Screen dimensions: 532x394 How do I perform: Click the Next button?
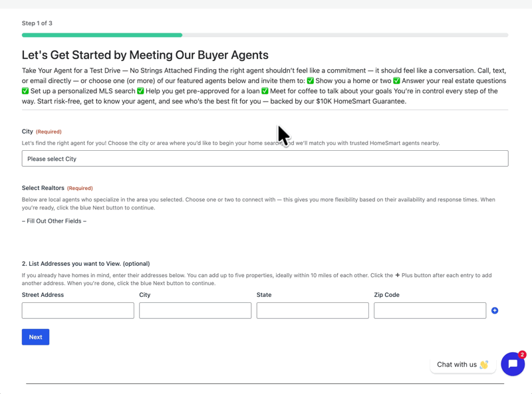35,337
